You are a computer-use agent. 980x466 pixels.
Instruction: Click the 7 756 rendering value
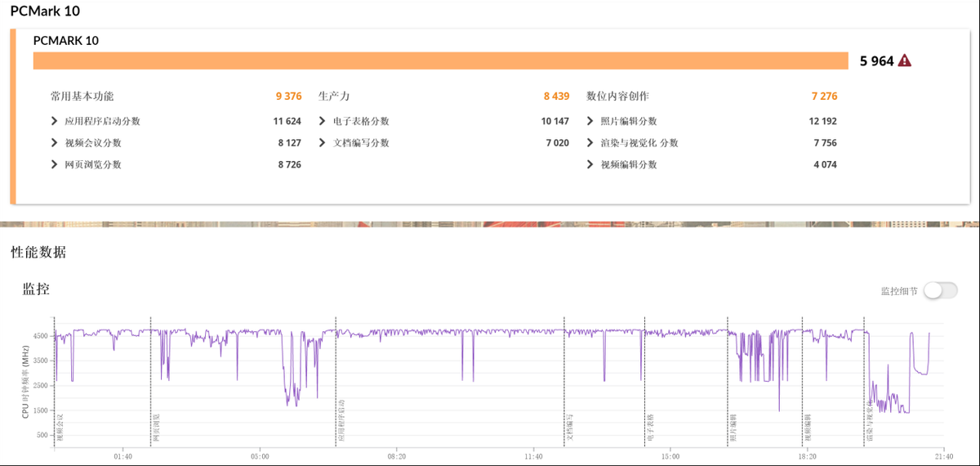826,143
